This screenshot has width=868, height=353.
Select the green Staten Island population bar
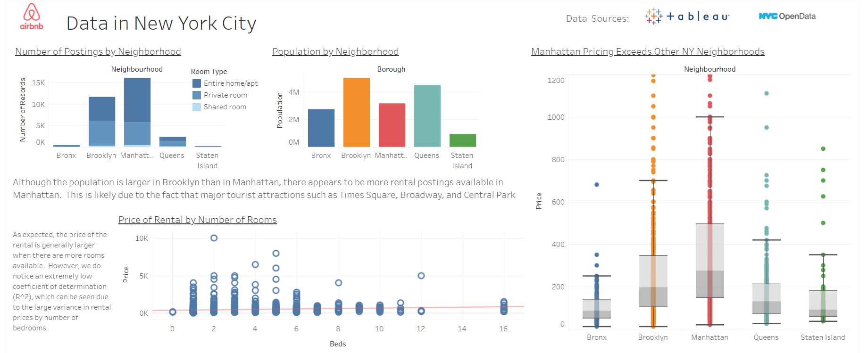click(x=462, y=140)
